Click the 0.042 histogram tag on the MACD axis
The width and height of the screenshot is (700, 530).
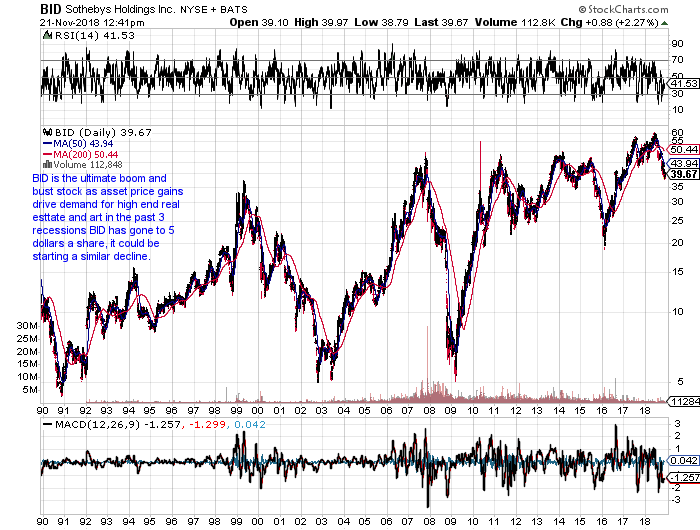point(683,461)
